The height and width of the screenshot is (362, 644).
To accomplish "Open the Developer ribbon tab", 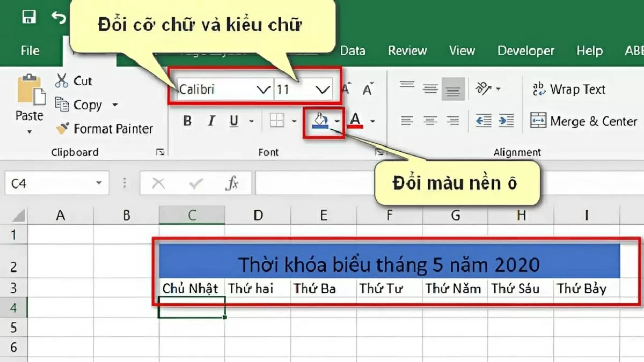I will tap(525, 50).
